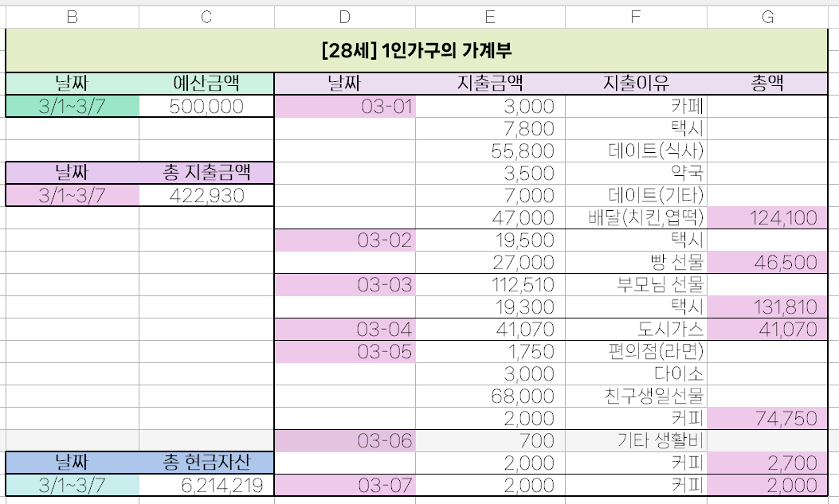Select the amount 7,800 cell
Screen dimensions: 839x504
490,128
